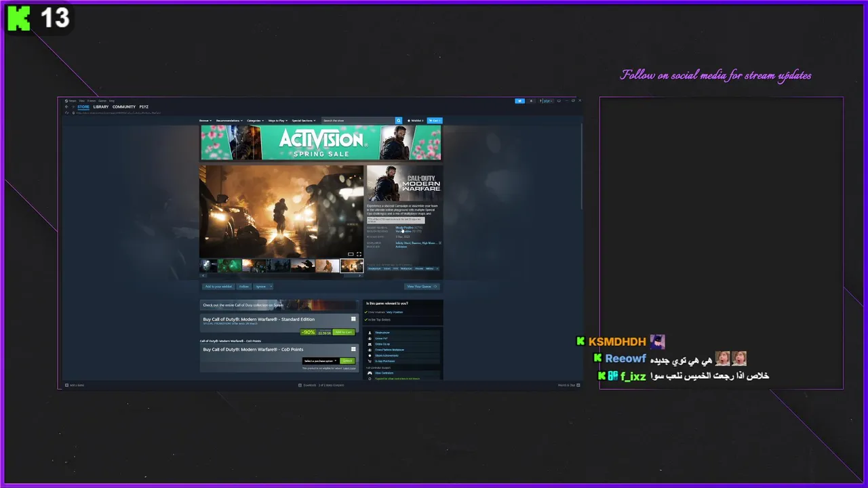This screenshot has width=868, height=488.
Task: Click the green Kick logo in corner
Action: tap(19, 18)
